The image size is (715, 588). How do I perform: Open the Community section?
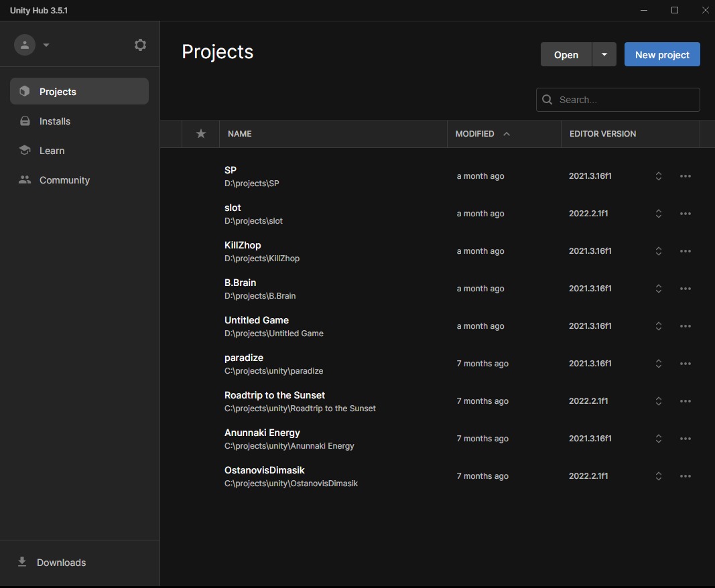click(79, 180)
